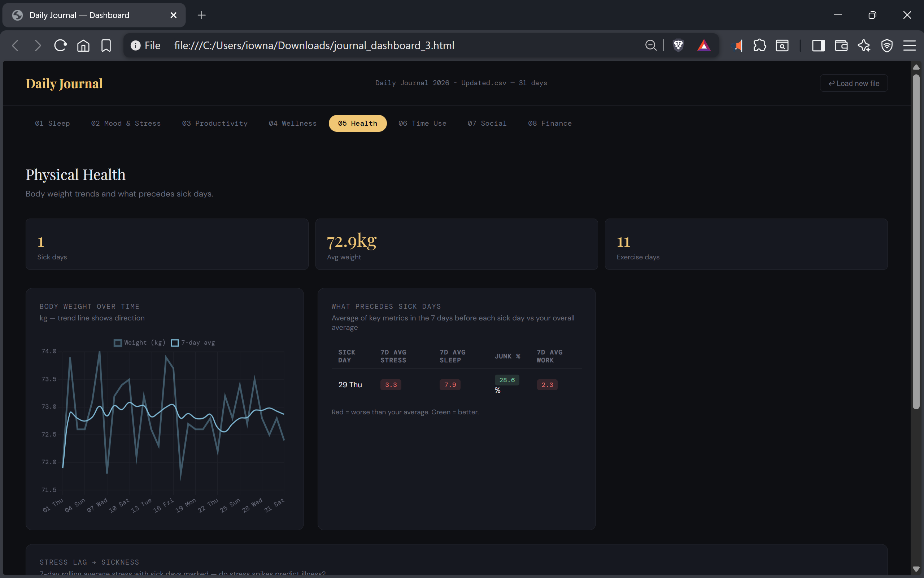Click the STRESS LAG → SICKNESS heading
The image size is (924, 578).
[x=90, y=562]
